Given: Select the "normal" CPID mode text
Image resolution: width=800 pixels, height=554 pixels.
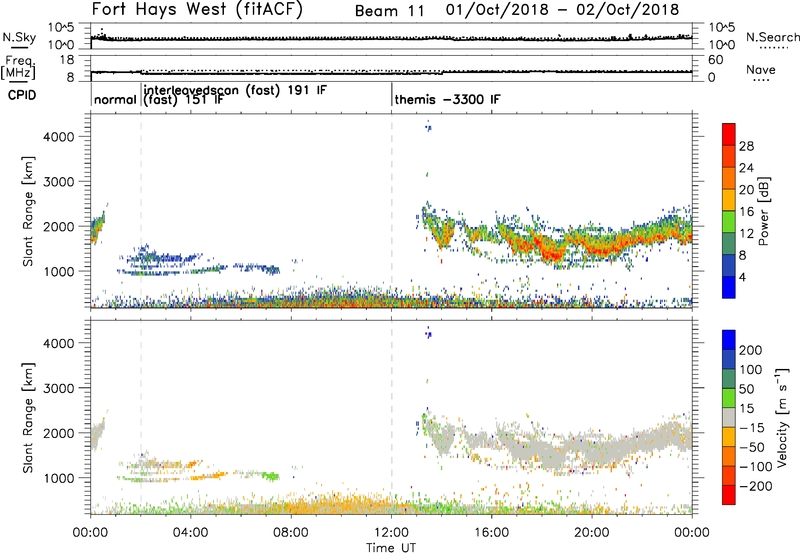Looking at the screenshot, I should (x=115, y=99).
